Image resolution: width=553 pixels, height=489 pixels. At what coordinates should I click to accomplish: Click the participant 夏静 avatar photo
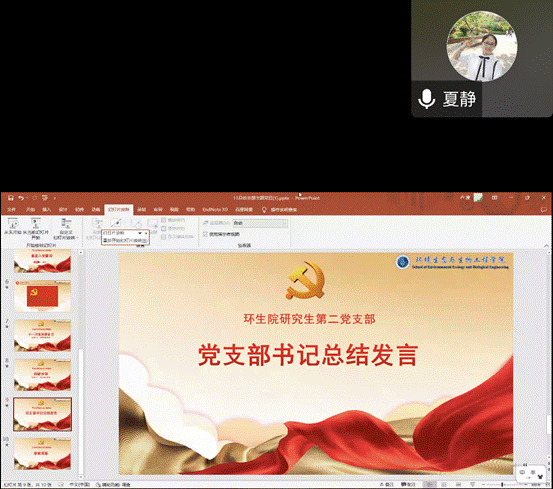(x=482, y=47)
